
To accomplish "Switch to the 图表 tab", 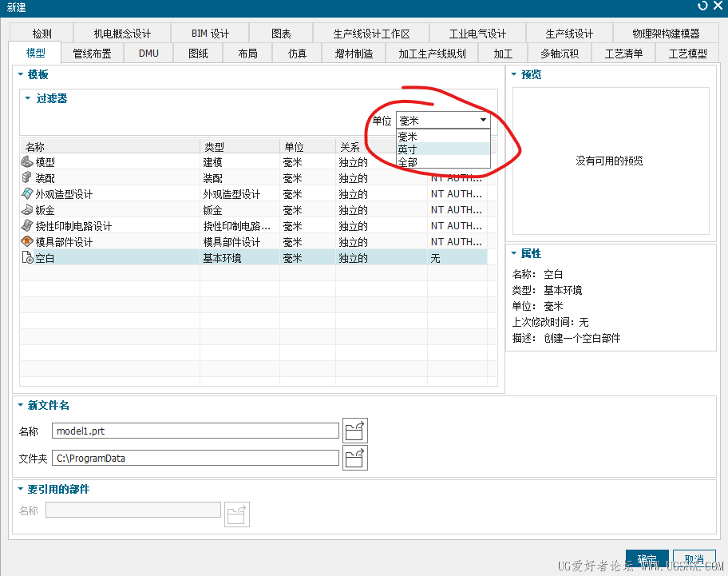I will (281, 34).
